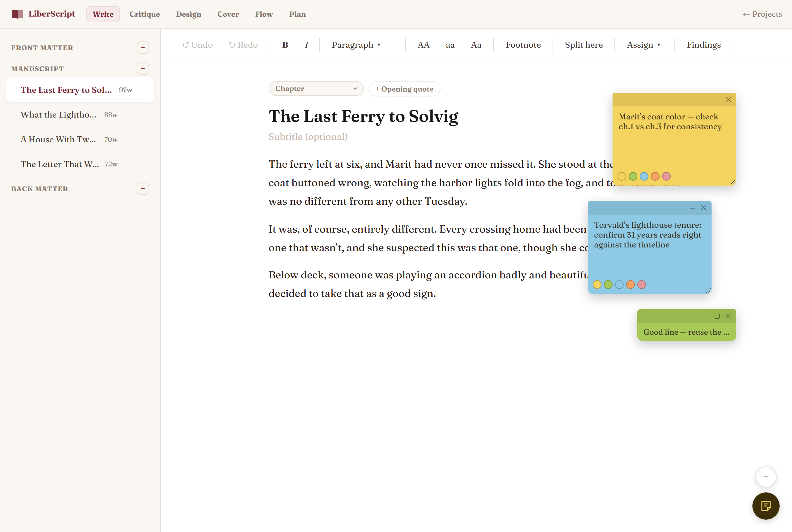Click the LiberScript book logo icon
This screenshot has width=792, height=532.
[17, 14]
